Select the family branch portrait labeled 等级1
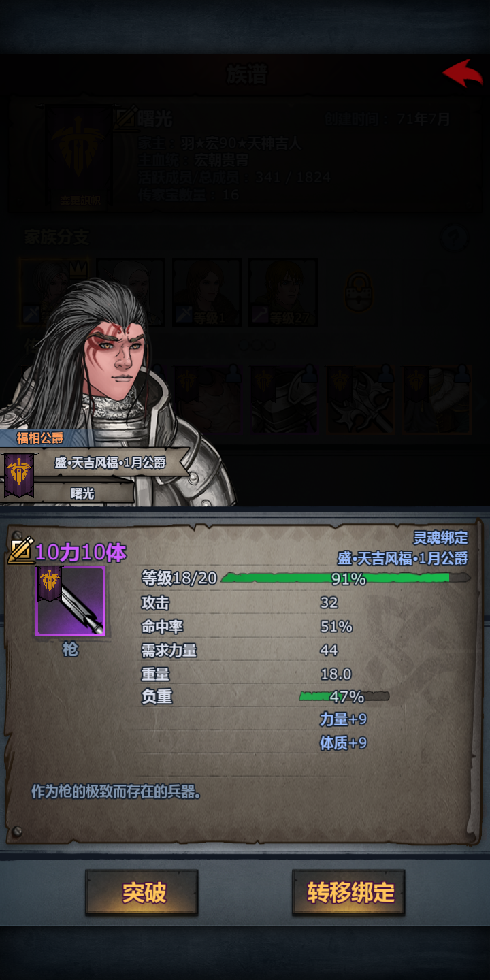 pos(207,293)
